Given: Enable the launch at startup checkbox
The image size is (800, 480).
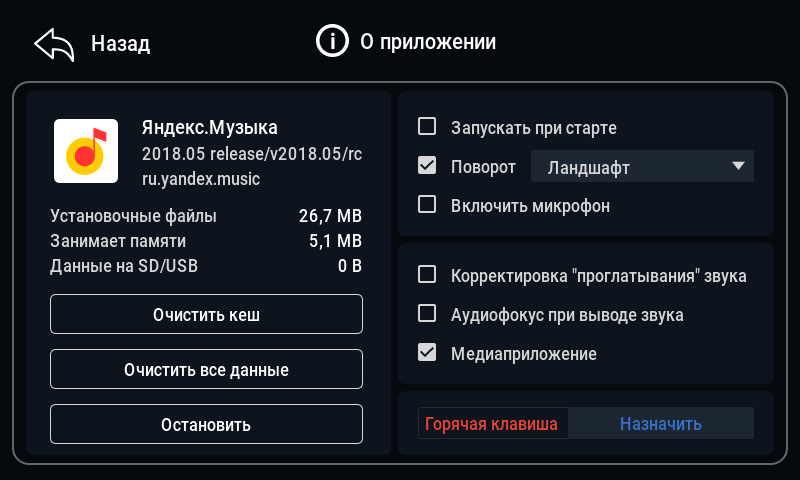Looking at the screenshot, I should coord(427,127).
